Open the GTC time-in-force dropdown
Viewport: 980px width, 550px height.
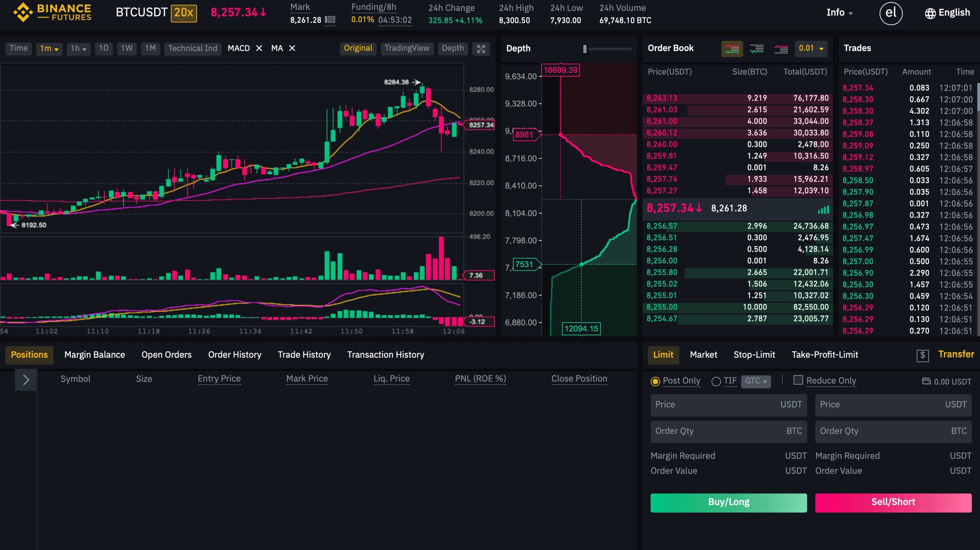click(x=755, y=382)
